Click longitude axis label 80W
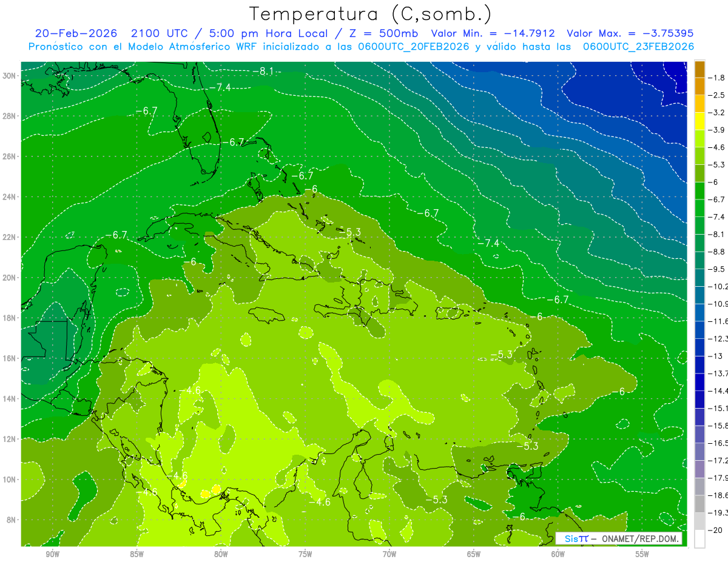Image resolution: width=728 pixels, height=562 pixels. coord(221,555)
